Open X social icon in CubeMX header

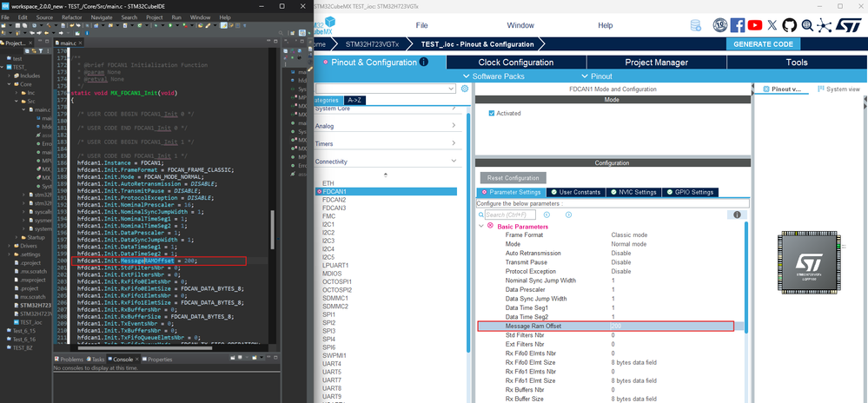[772, 25]
